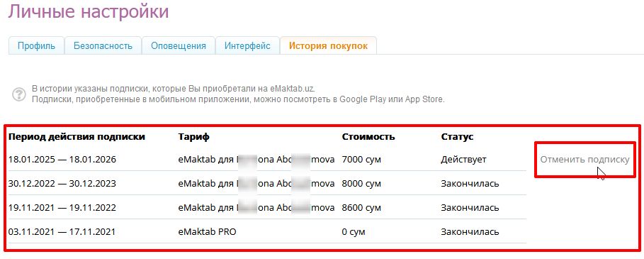
Task: Click the eMaktab tariff in the 7000 сум row
Action: click(x=256, y=160)
